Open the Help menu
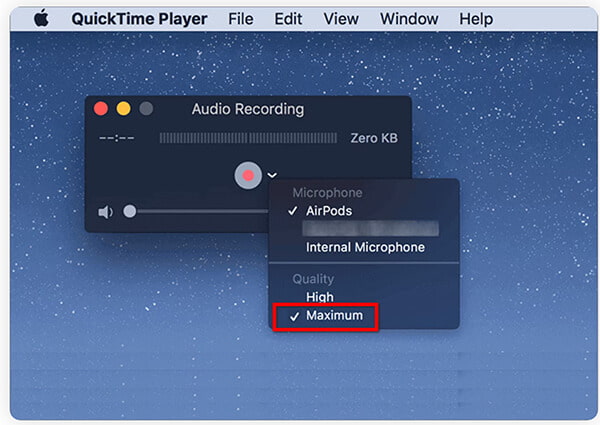600x425 pixels. coord(476,19)
